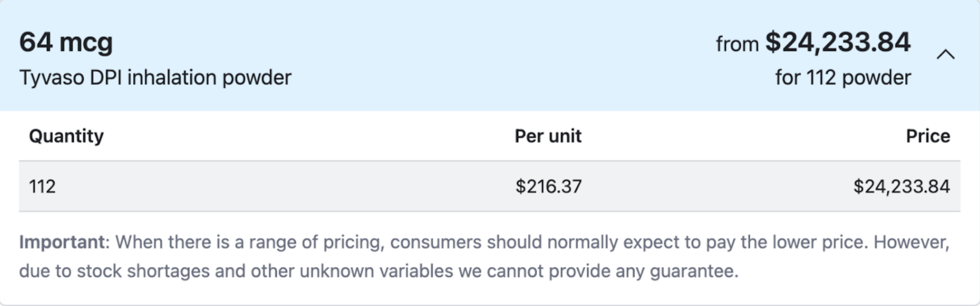
Task: Click the word 'from' before the header price
Action: 737,45
